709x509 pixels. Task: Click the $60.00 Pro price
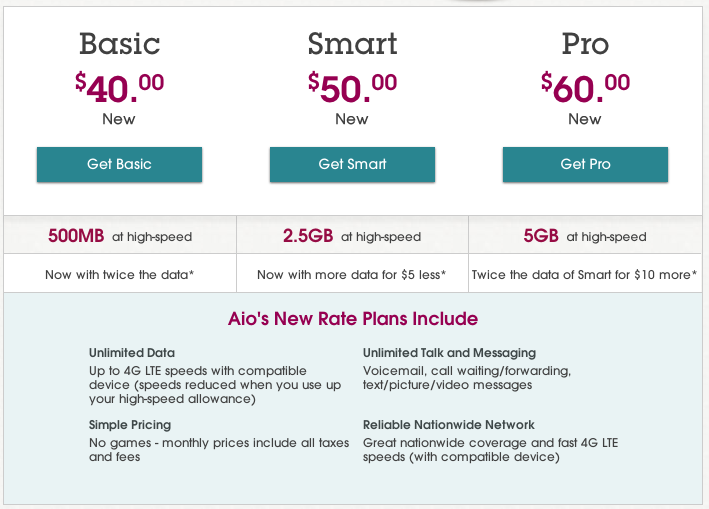[585, 88]
